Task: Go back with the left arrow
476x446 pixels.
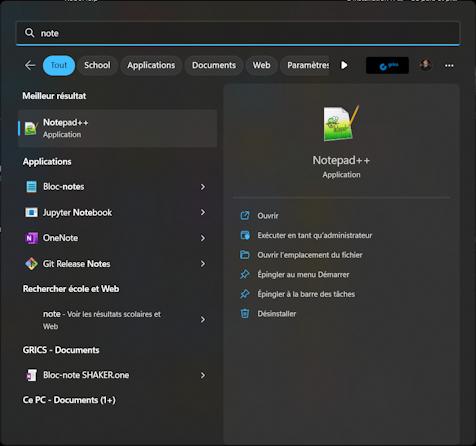Action: click(x=30, y=65)
